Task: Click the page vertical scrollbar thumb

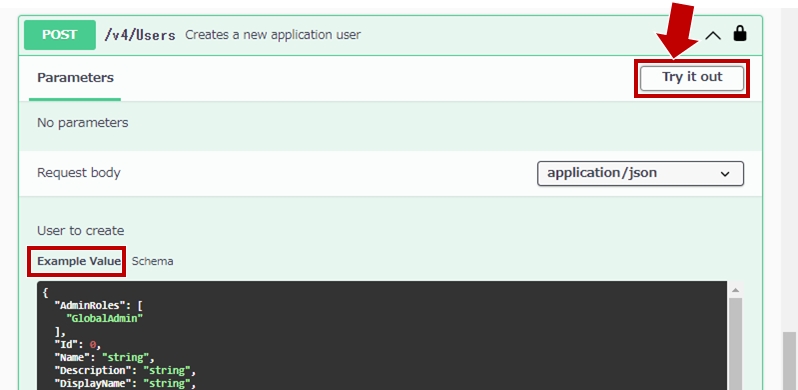Action: [x=789, y=360]
